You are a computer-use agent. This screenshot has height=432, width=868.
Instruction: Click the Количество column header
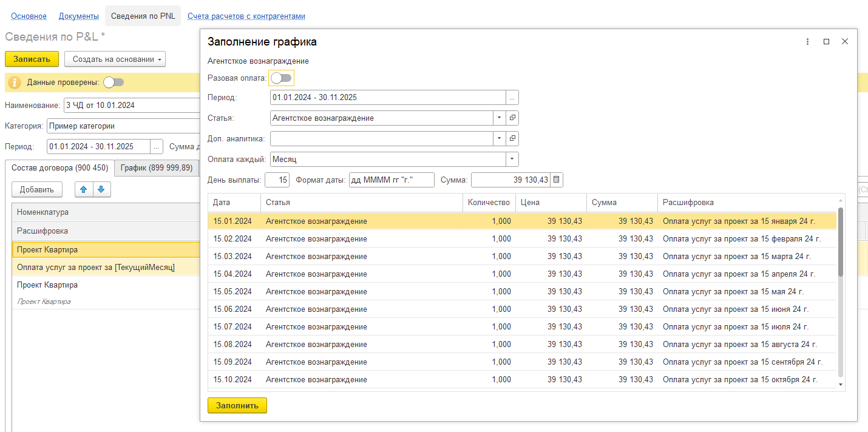pos(489,203)
